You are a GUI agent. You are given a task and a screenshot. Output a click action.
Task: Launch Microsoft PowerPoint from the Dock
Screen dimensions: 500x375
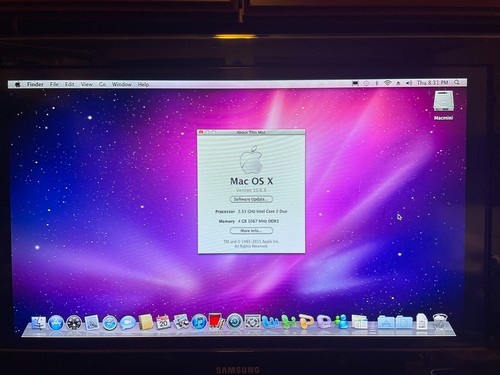point(306,322)
